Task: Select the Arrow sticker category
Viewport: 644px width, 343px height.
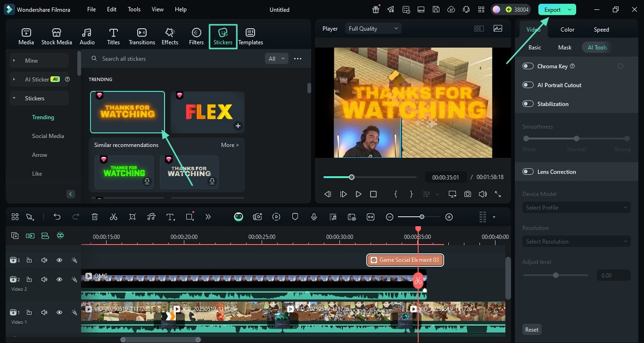Action: pos(40,155)
